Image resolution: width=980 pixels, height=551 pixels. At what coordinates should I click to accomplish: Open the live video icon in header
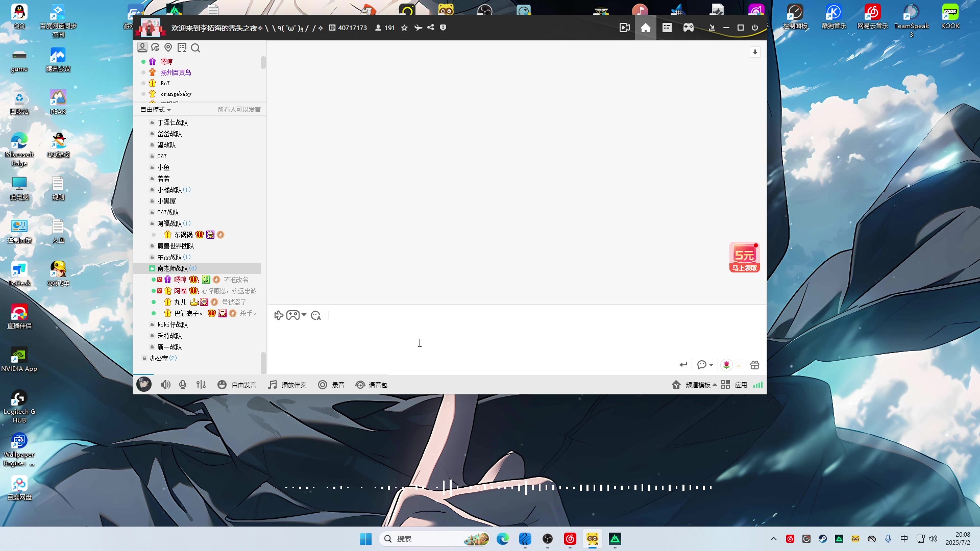pos(625,28)
